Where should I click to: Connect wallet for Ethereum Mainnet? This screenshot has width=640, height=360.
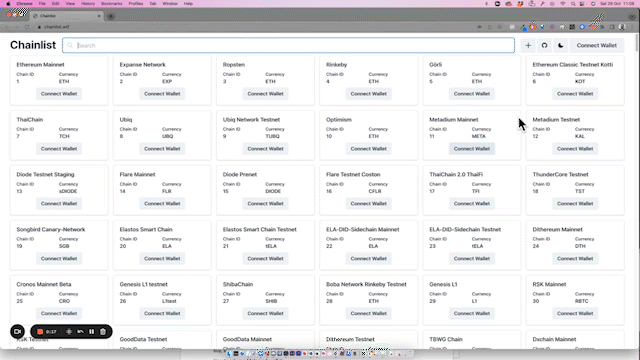[x=59, y=94]
